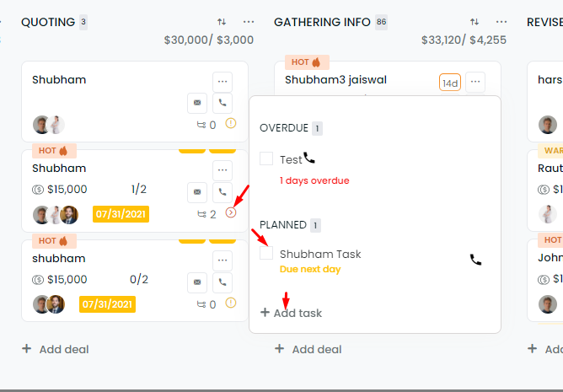Click the phone icon next to Shubham Task
The image size is (563, 392).
[x=475, y=260]
